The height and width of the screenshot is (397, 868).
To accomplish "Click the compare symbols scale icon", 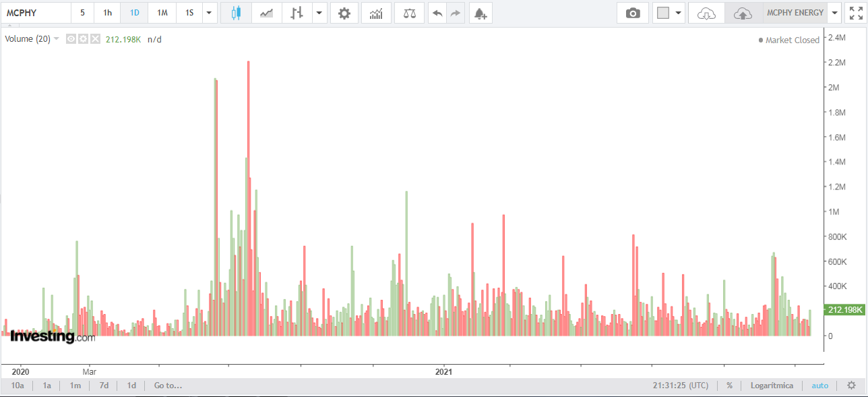I will 409,13.
